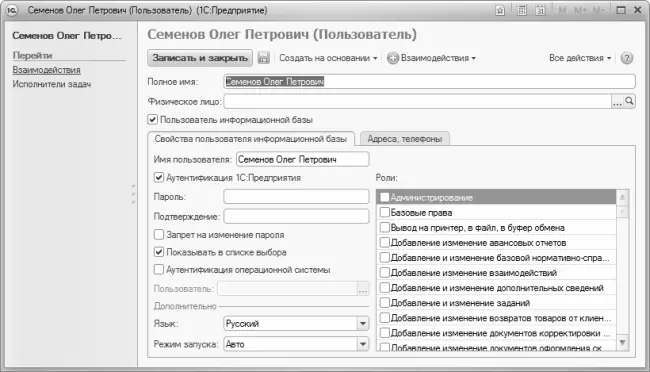Expand the Язык dropdown arrow
Screen dimensions: 650x372
363,323
